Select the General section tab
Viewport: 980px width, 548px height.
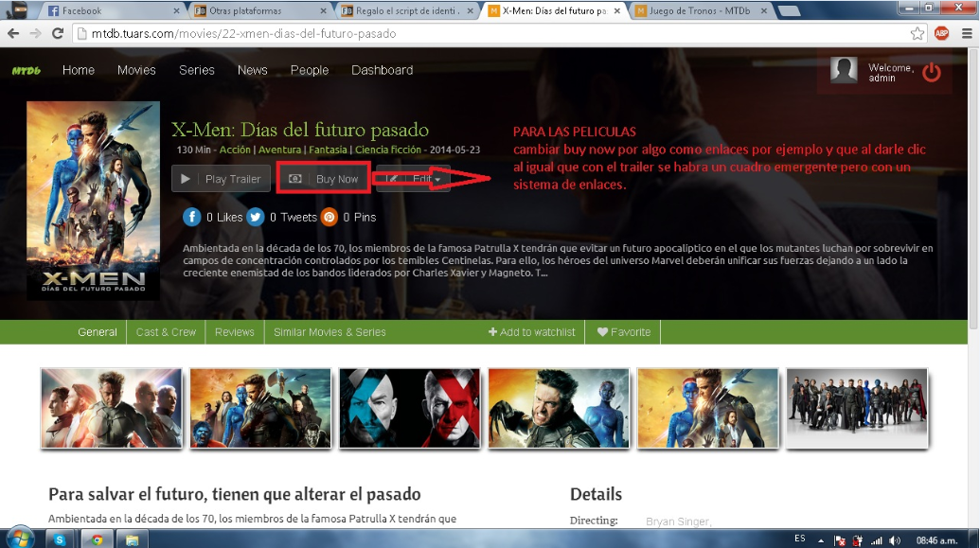(x=97, y=332)
